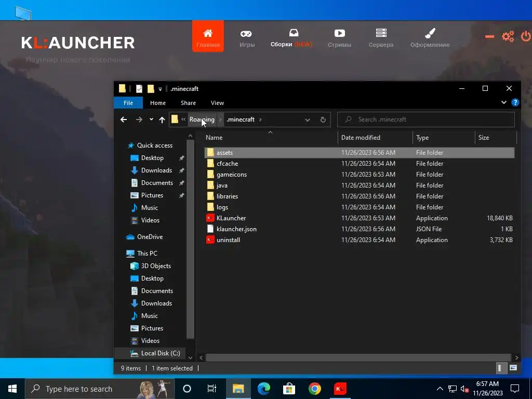Go forward with the Explorer forward arrow

tap(139, 119)
